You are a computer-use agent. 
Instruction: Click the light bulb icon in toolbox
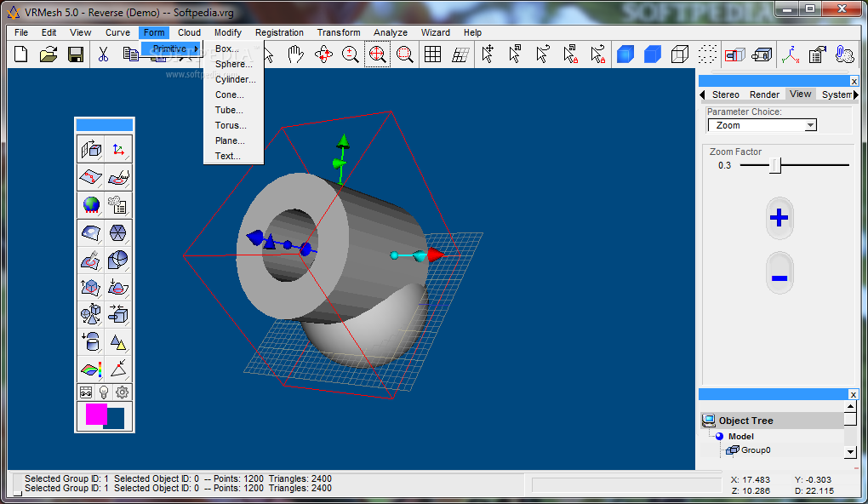point(104,392)
